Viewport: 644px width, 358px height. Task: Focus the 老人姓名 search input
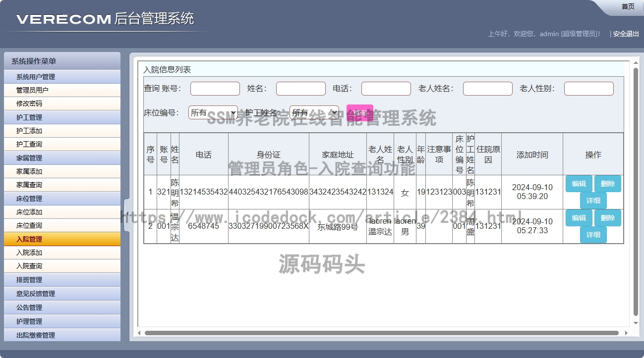(488, 89)
